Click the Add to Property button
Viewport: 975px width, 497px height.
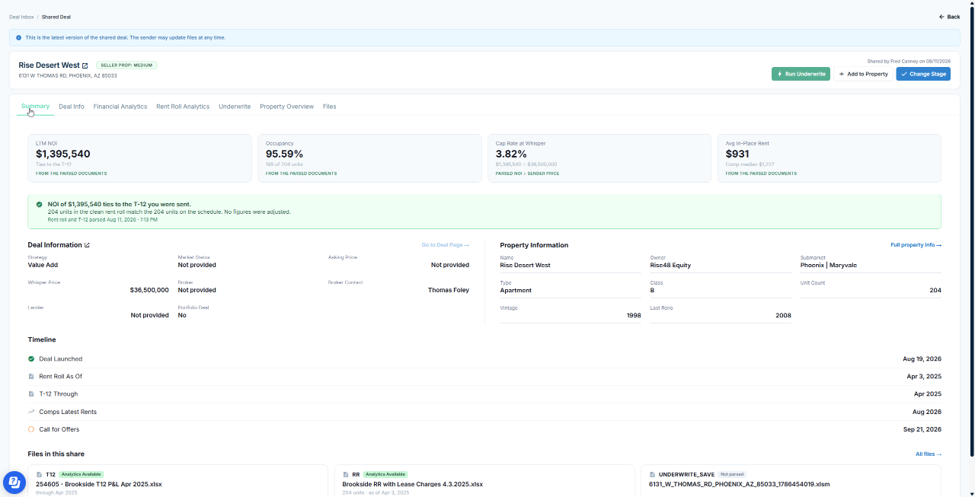tap(863, 74)
